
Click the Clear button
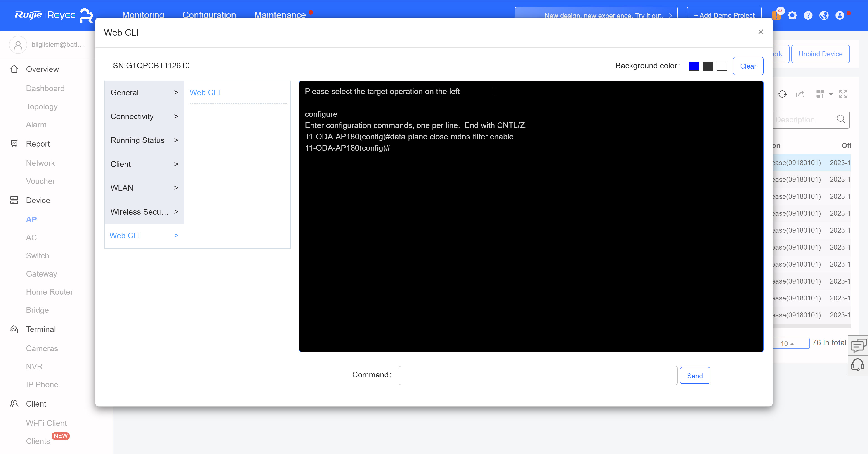(x=748, y=66)
